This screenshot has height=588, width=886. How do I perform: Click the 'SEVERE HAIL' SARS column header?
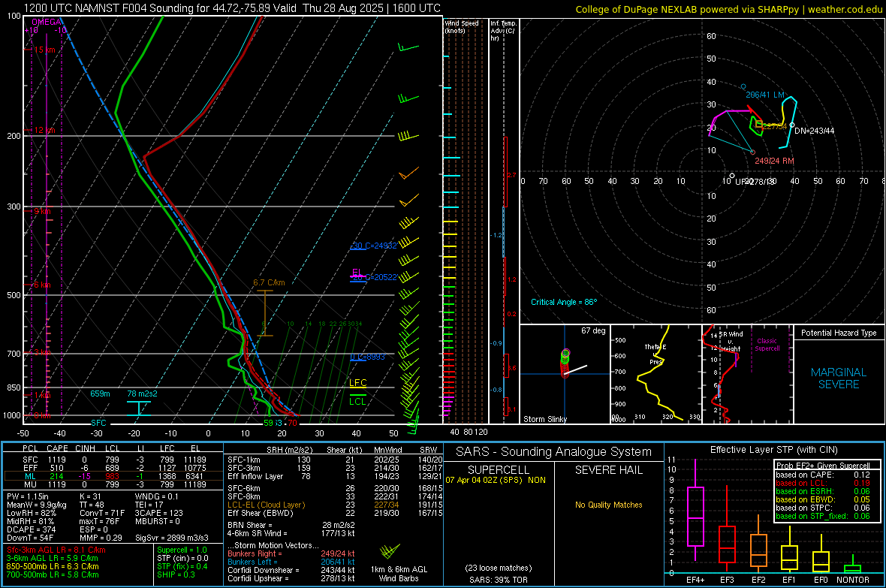point(608,470)
